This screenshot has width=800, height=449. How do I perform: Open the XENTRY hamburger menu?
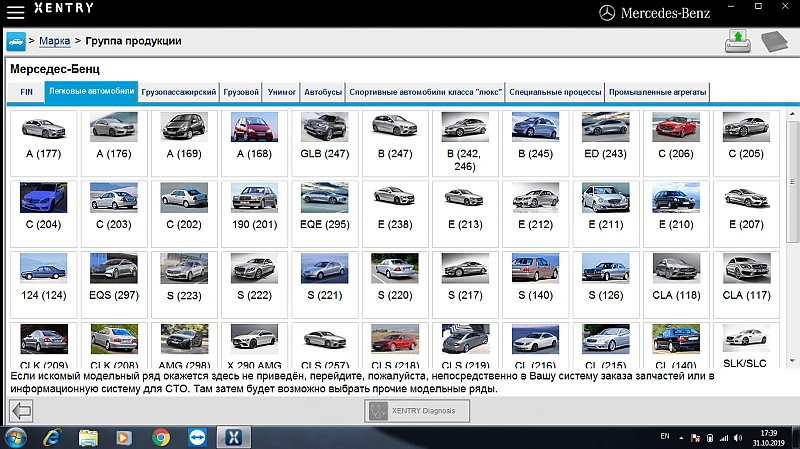(x=15, y=12)
